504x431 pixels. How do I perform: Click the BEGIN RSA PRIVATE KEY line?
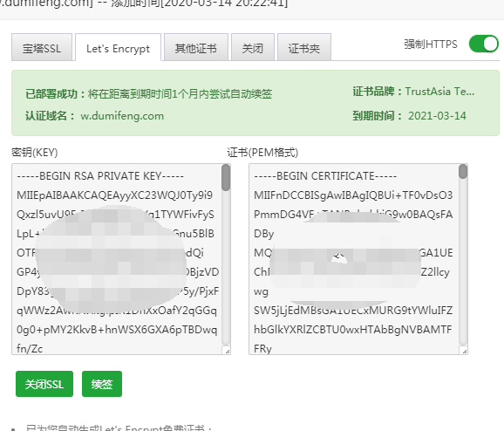click(100, 176)
